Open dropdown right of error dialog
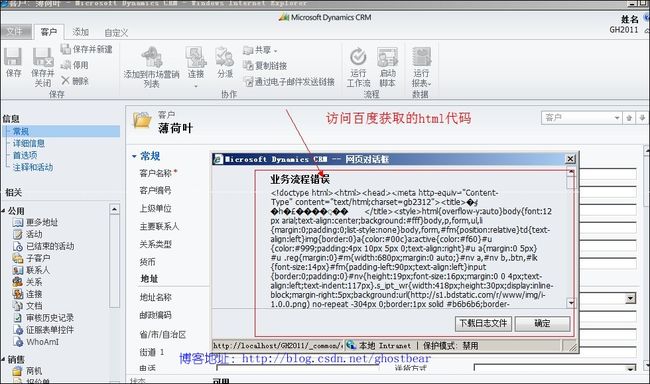 coord(631,298)
